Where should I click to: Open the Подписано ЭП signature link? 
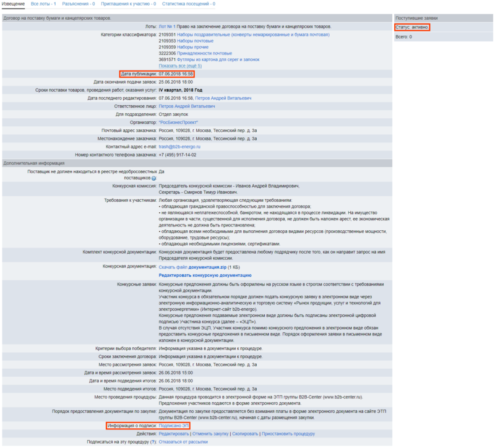[x=174, y=426]
